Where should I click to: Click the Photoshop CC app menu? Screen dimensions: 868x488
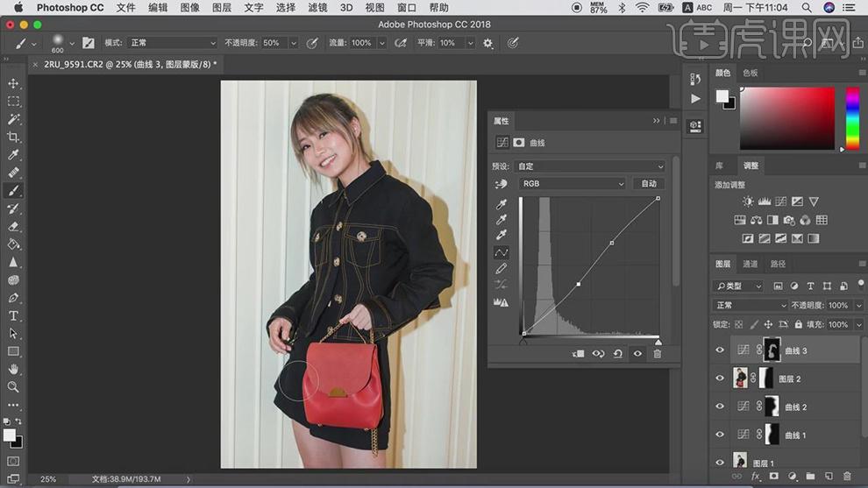pos(70,8)
